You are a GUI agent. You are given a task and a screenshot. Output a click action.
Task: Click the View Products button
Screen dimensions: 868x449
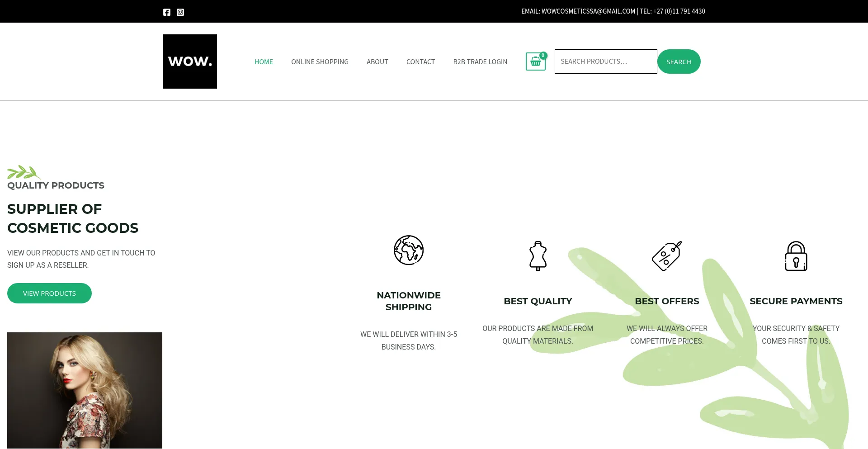pyautogui.click(x=49, y=293)
